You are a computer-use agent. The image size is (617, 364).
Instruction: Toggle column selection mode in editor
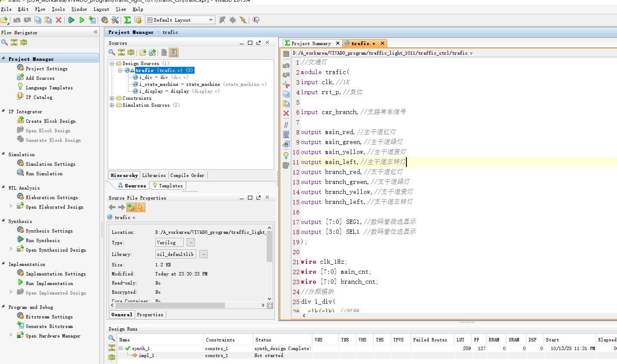[286, 134]
